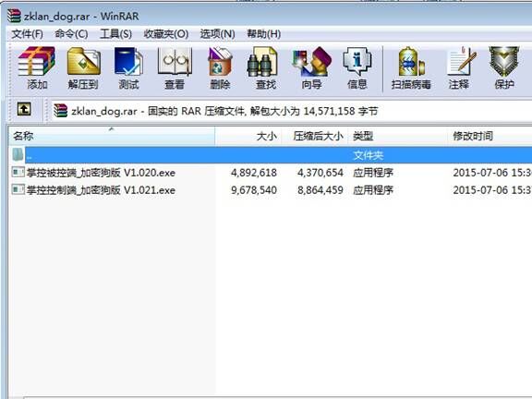Go up one folder with the arrow icon
Image resolution: width=532 pixels, height=399 pixels.
[24, 109]
